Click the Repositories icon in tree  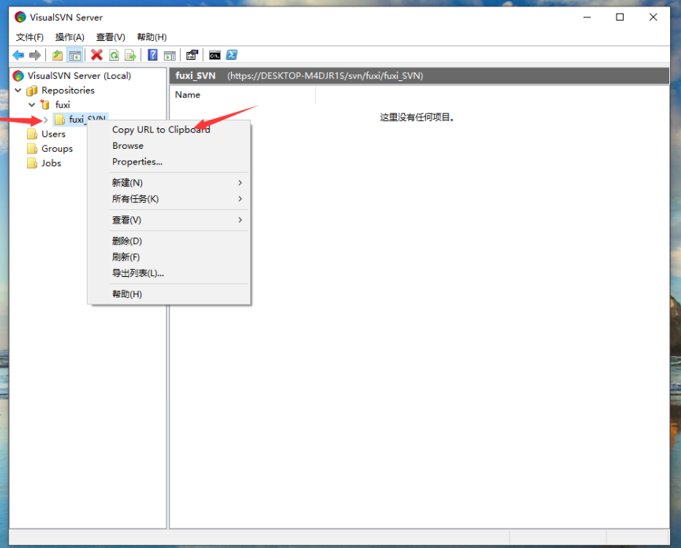tap(32, 90)
